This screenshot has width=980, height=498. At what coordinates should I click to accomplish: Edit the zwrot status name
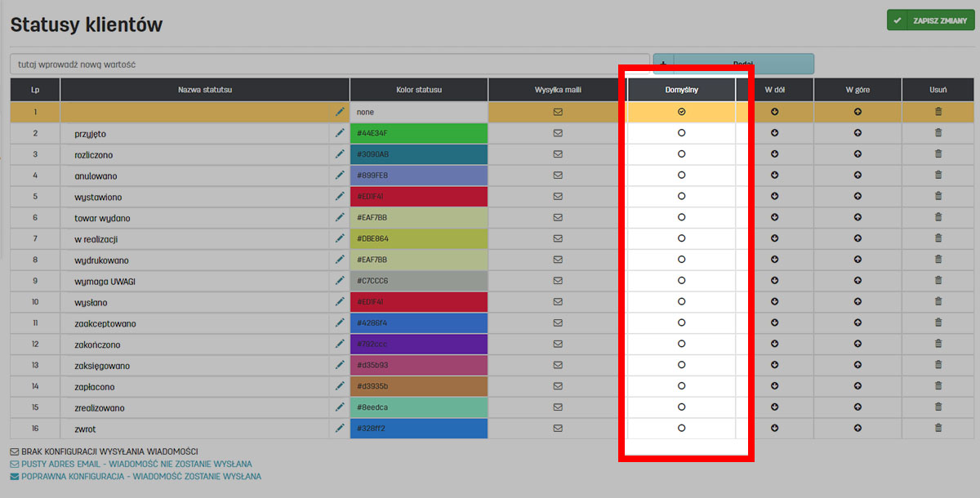coord(340,428)
